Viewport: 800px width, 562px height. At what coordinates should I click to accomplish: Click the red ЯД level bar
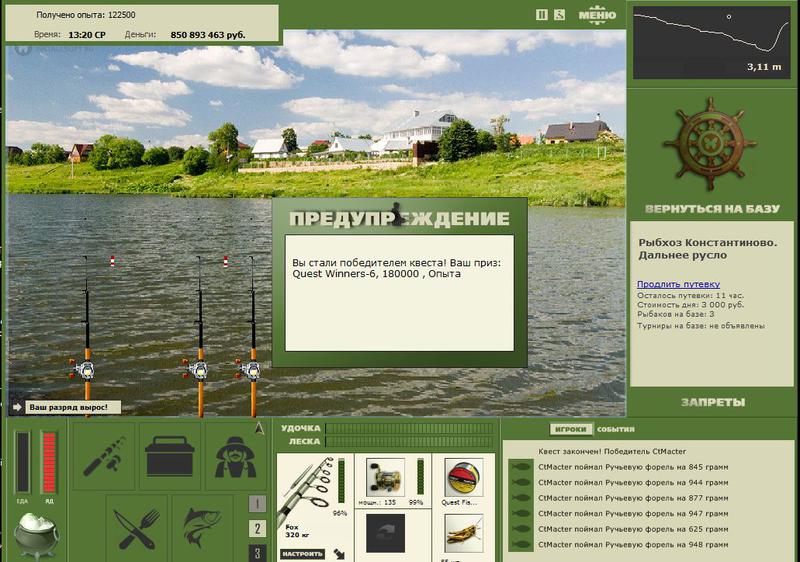pos(49,462)
